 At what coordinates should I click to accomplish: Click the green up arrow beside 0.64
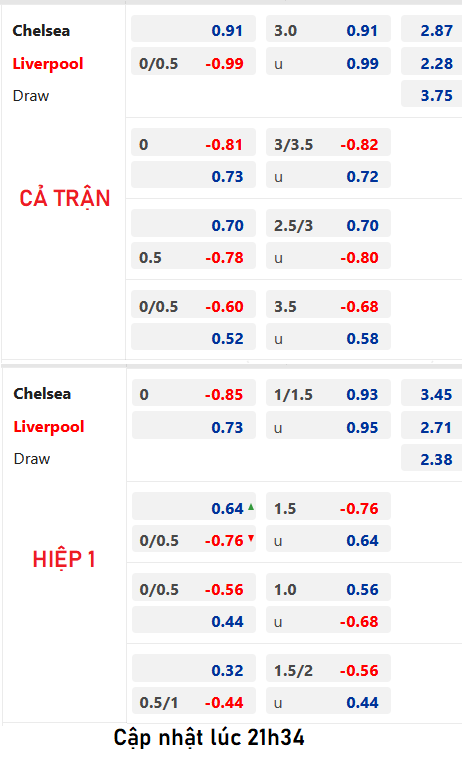(x=251, y=507)
